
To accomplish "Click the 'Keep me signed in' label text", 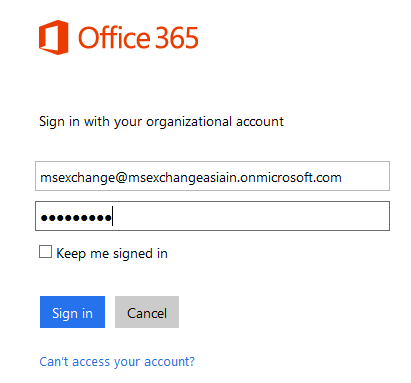I will (112, 253).
